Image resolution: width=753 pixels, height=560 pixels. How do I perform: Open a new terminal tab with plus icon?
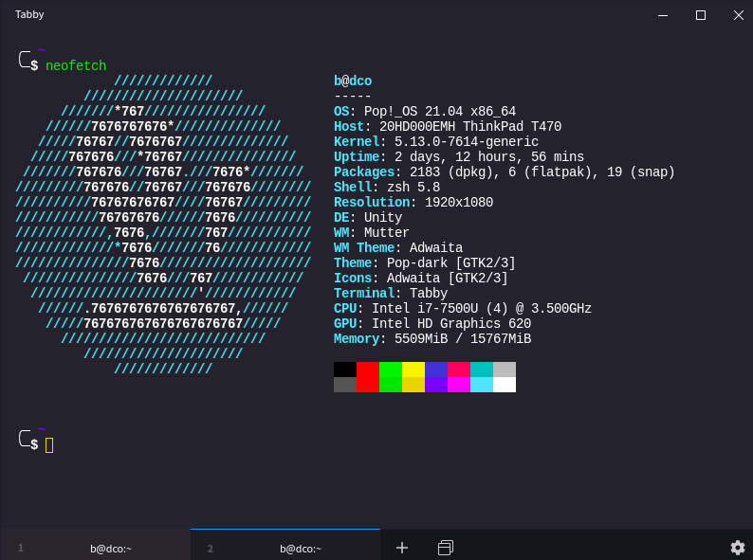coord(401,548)
